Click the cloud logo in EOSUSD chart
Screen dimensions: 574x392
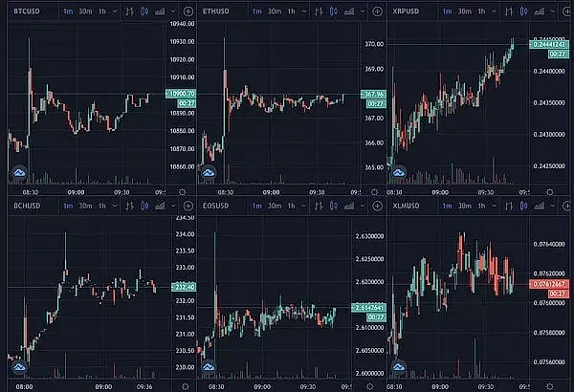[209, 367]
